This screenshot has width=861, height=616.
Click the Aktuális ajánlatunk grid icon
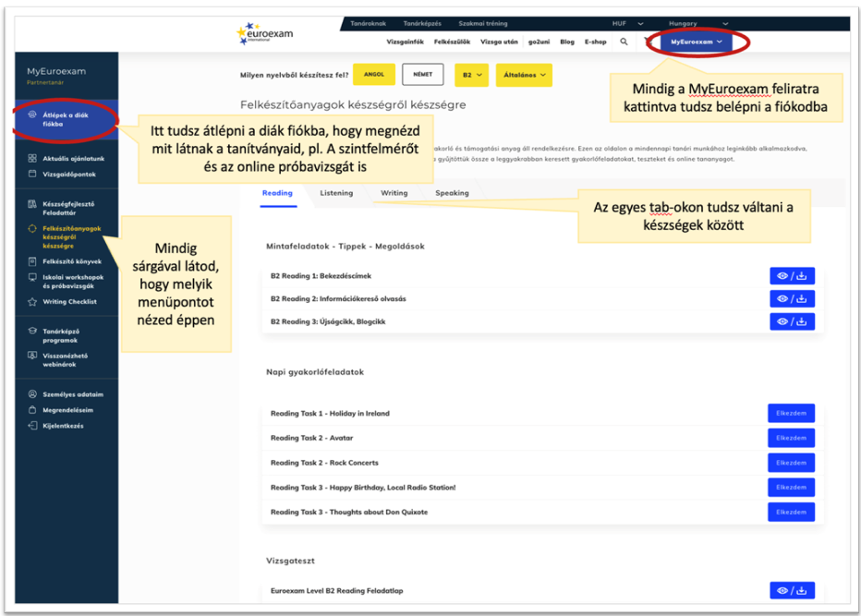coord(32,158)
